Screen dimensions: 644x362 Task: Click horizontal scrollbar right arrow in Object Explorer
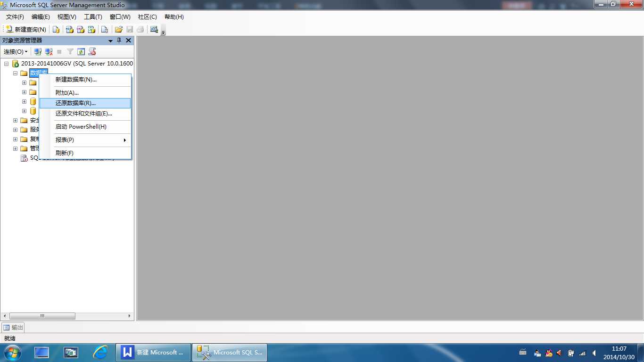click(130, 316)
